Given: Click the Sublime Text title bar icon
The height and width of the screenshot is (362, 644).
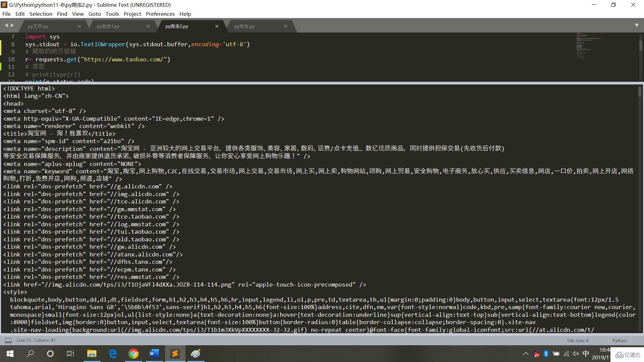Looking at the screenshot, I should (4, 5).
